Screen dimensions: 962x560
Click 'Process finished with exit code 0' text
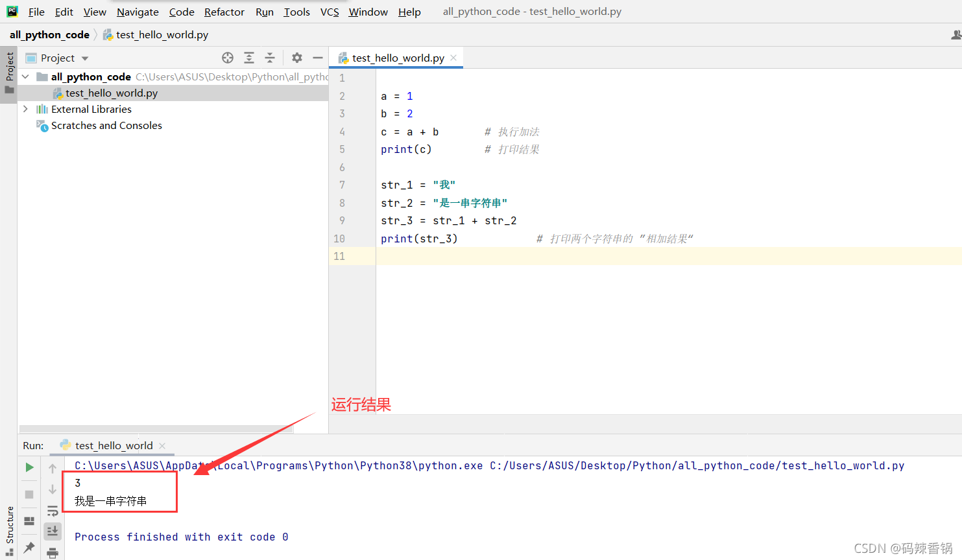click(181, 537)
